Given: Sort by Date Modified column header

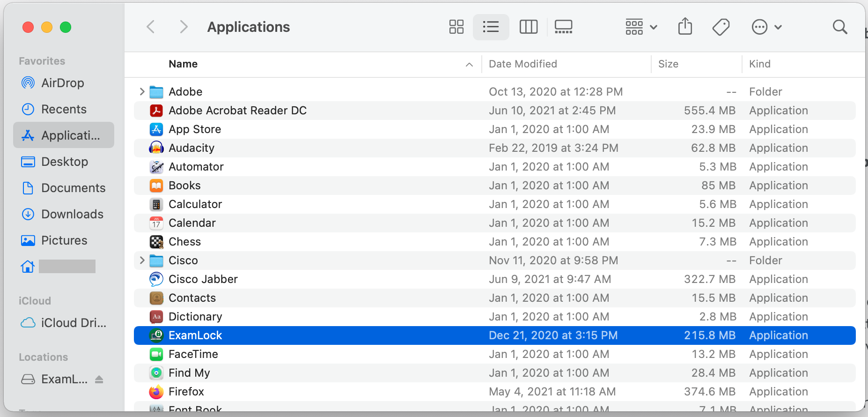Looking at the screenshot, I should tap(523, 64).
